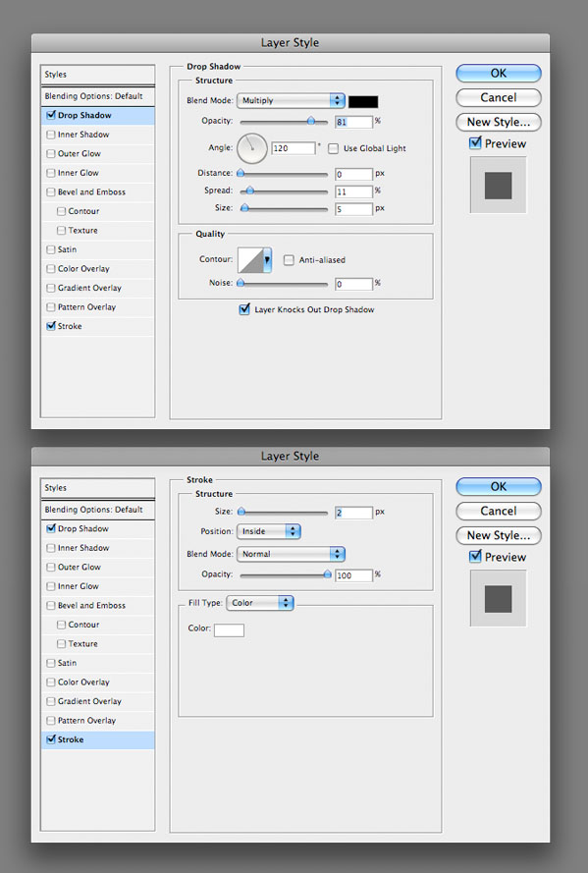588x873 pixels.
Task: Open the Multiply blend mode dropdown
Action: tap(291, 100)
